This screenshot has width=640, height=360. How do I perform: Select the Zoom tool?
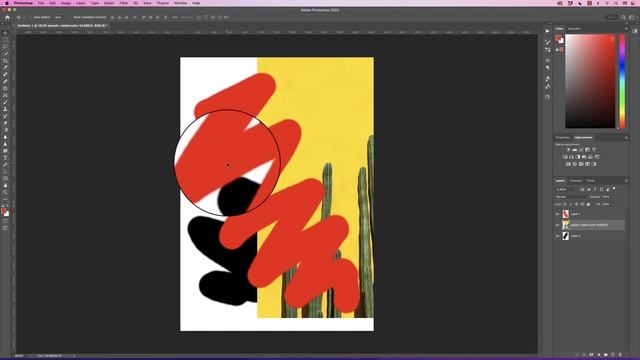5,192
